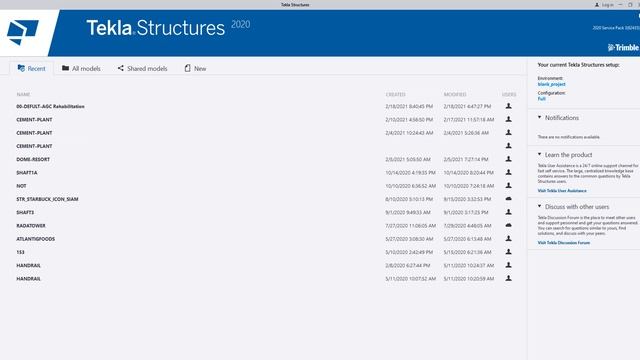Select the ATLANTIGFOODS model
The image size is (640, 360).
pyautogui.click(x=266, y=239)
